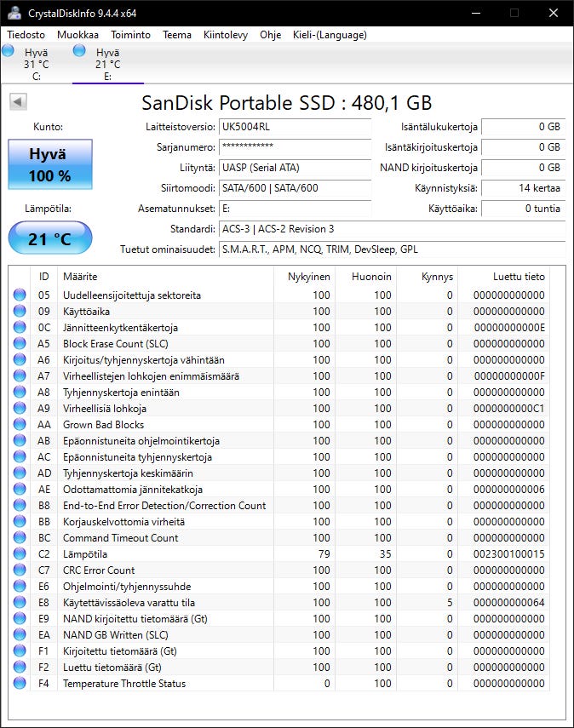Image resolution: width=574 pixels, height=728 pixels.
Task: Open the Tiedosto menu
Action: pyautogui.click(x=26, y=35)
